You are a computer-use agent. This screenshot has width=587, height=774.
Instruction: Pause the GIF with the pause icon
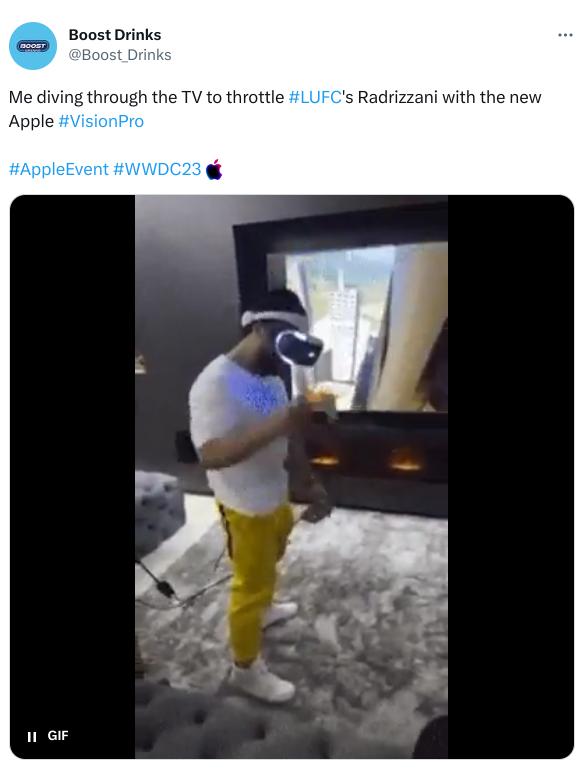tap(32, 736)
